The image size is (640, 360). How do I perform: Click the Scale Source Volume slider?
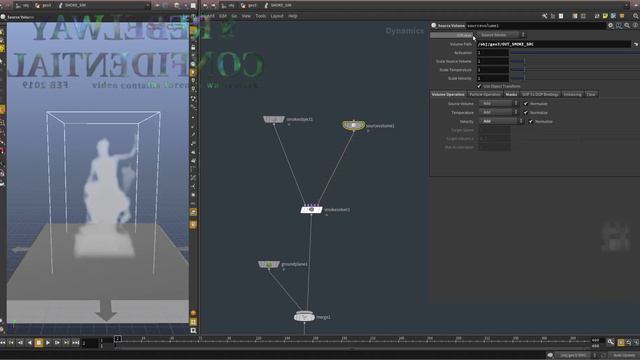tap(575, 61)
